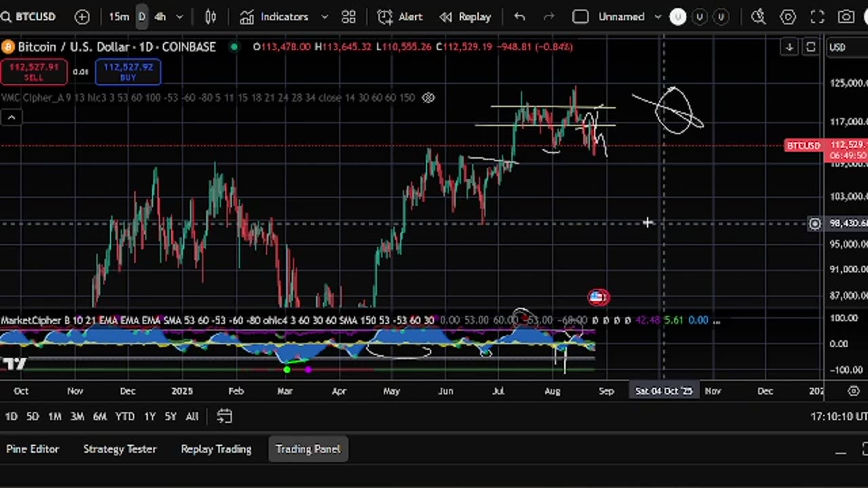Select the VMC Cipher_A indicator legend
868x488 pixels.
click(x=208, y=98)
